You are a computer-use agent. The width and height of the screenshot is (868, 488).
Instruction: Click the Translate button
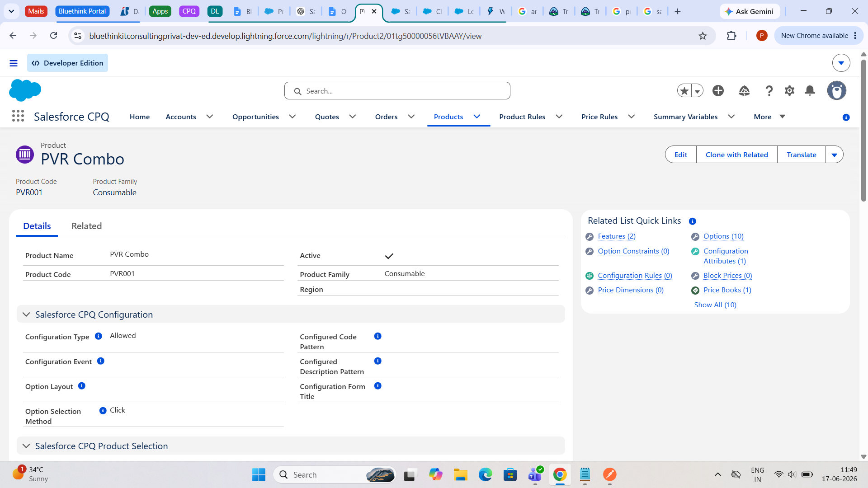pos(802,155)
